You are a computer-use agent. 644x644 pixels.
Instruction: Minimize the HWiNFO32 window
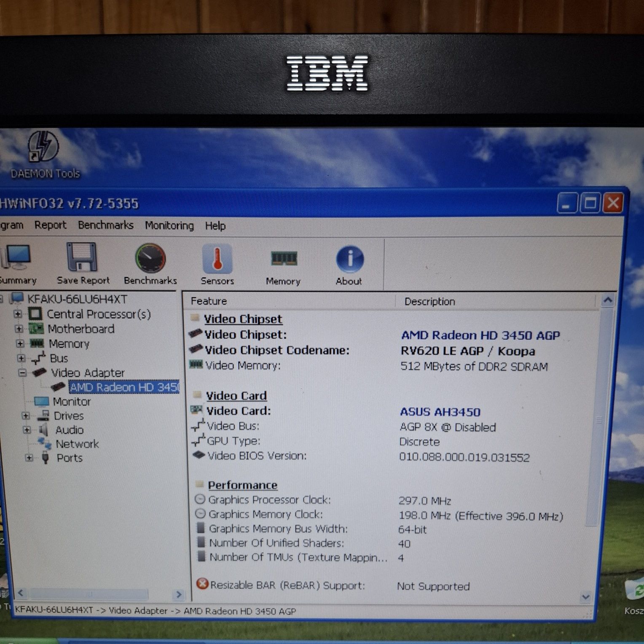567,203
